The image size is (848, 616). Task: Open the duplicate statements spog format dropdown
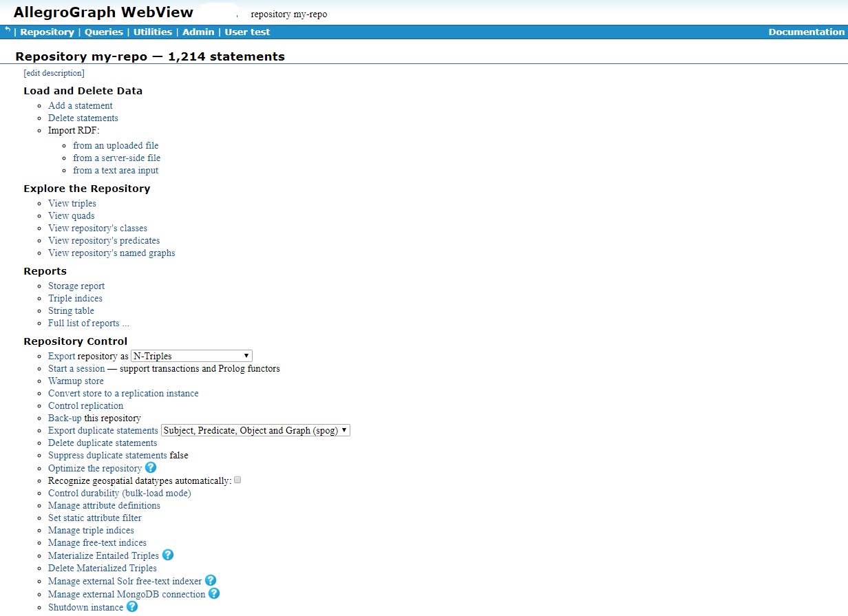pyautogui.click(x=255, y=430)
